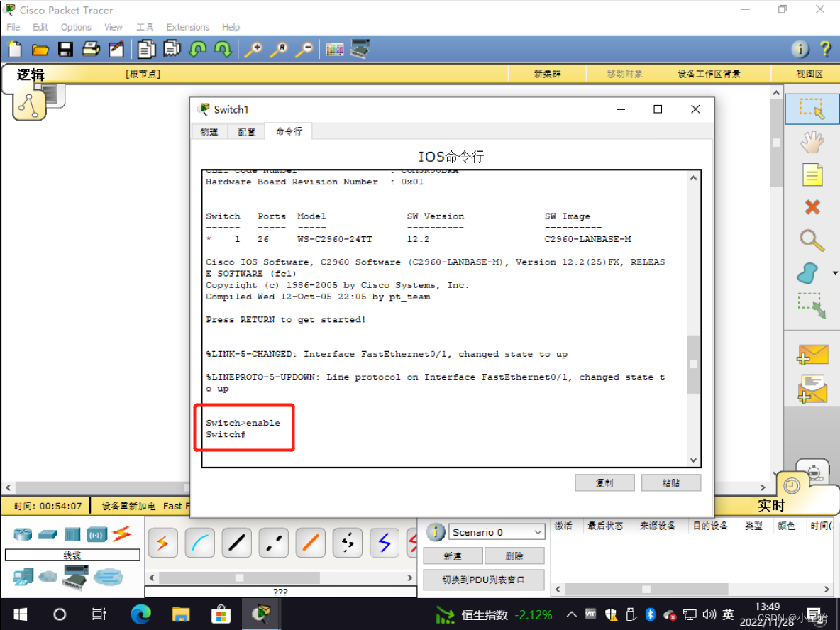Image resolution: width=840 pixels, height=630 pixels.
Task: Switch to the 命令行 tab in Switch1
Action: point(289,131)
